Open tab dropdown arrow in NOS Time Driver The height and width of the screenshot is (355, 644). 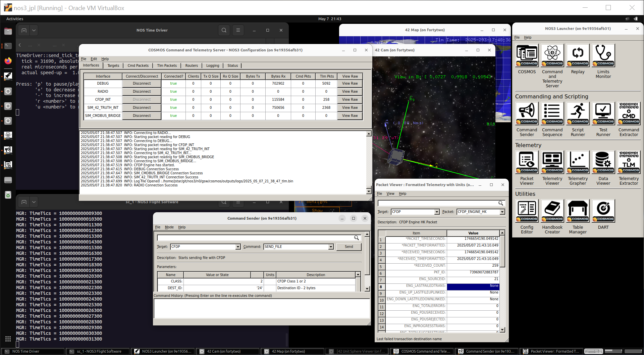[34, 30]
